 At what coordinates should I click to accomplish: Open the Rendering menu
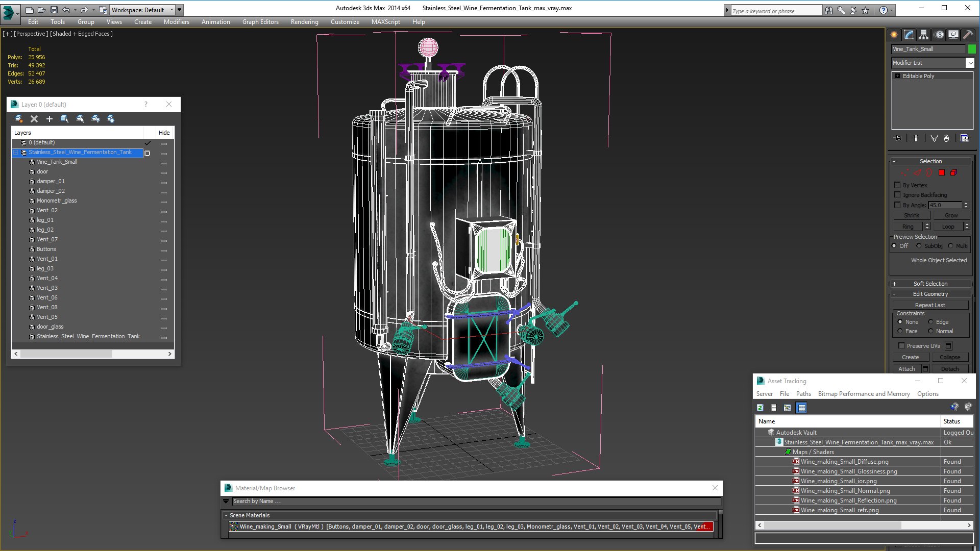click(304, 22)
